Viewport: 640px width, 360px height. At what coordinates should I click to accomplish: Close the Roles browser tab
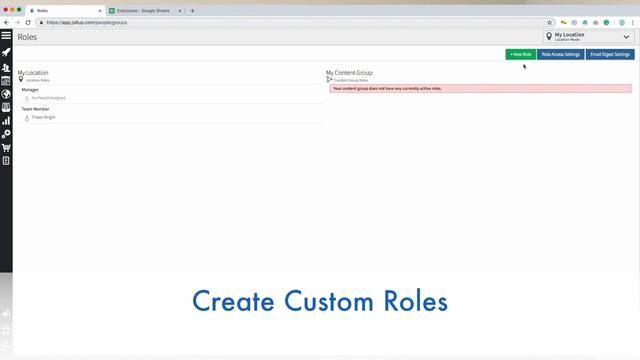pyautogui.click(x=100, y=11)
